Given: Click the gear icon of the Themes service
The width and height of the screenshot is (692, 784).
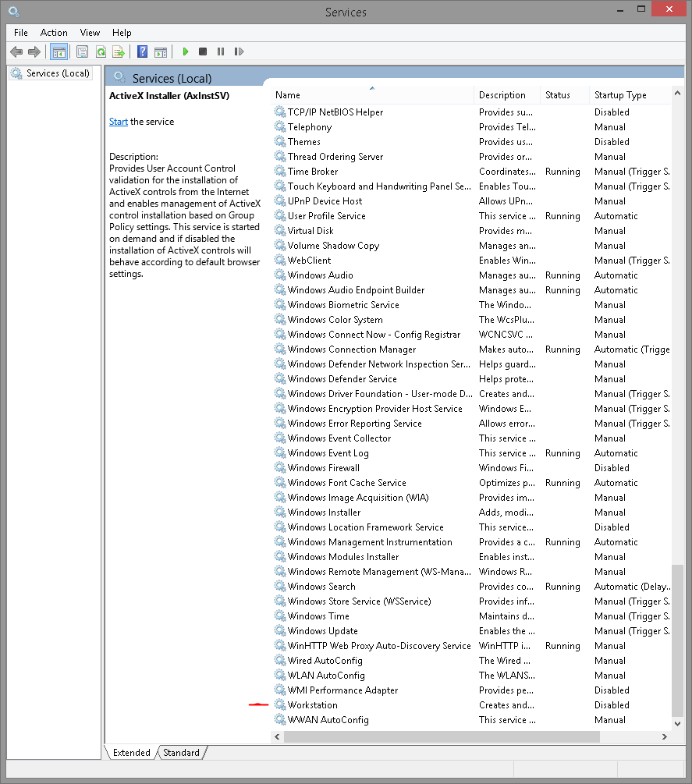Looking at the screenshot, I should coord(280,141).
